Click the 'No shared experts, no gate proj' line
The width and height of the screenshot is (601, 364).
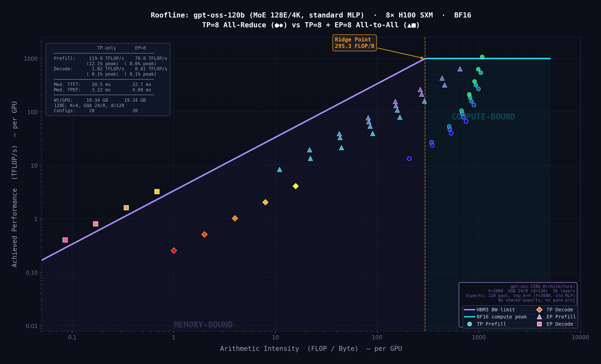[x=536, y=300]
